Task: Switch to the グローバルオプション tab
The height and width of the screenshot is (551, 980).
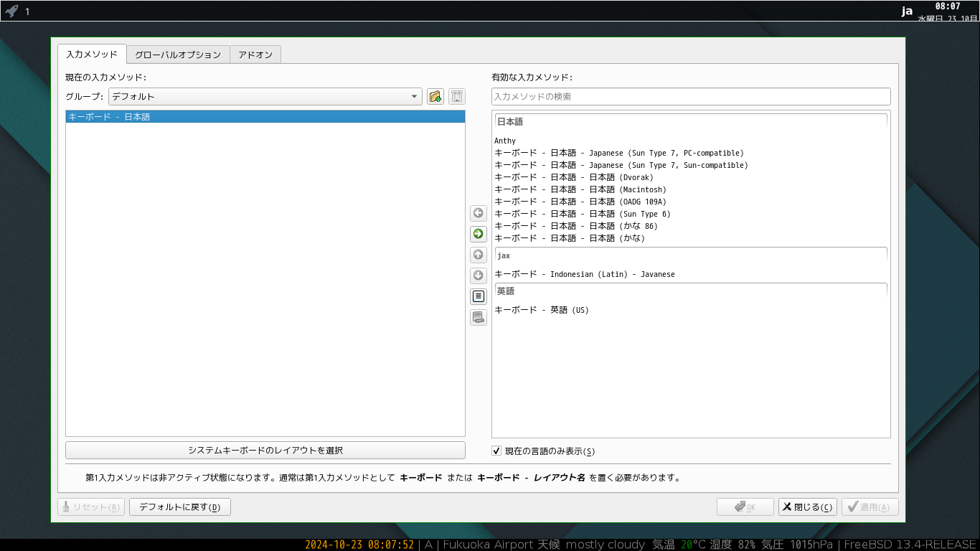Action: click(178, 55)
